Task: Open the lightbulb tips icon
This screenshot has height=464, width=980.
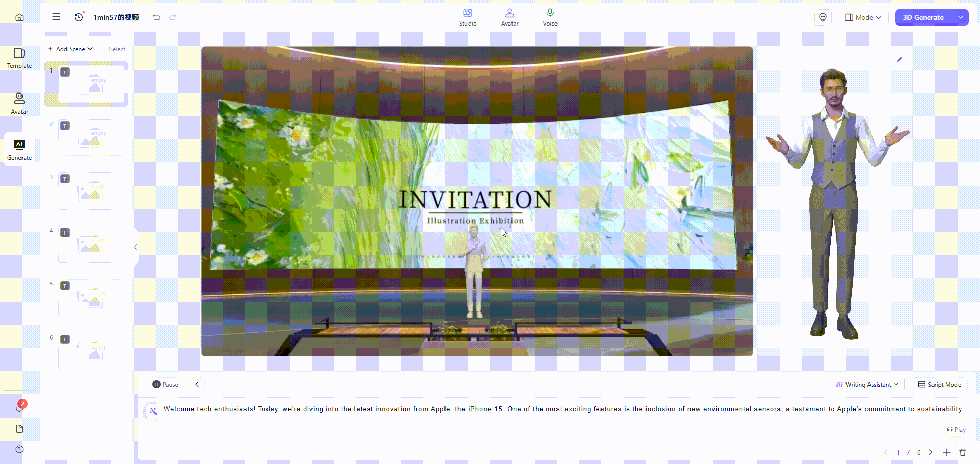Action: point(822,17)
